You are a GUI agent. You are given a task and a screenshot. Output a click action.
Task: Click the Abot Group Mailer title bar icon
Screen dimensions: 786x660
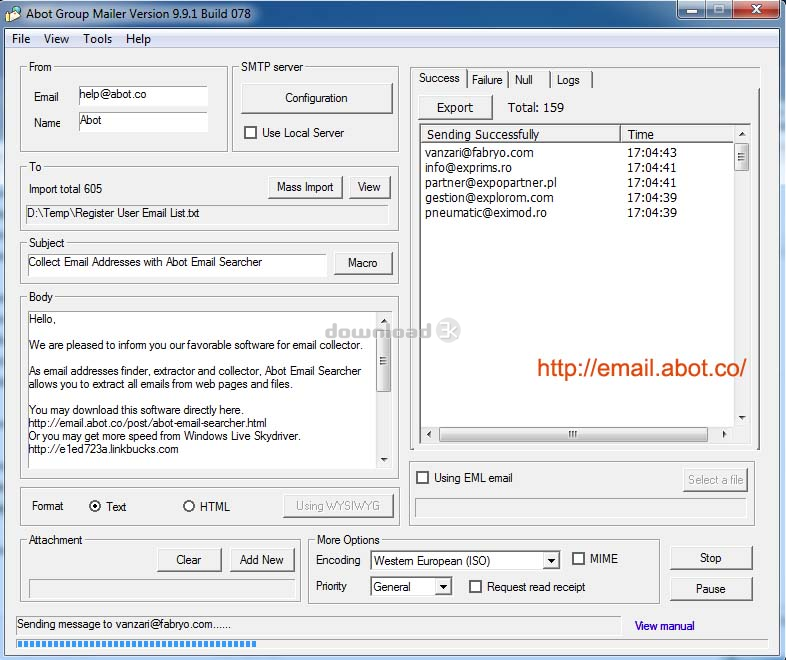click(13, 14)
